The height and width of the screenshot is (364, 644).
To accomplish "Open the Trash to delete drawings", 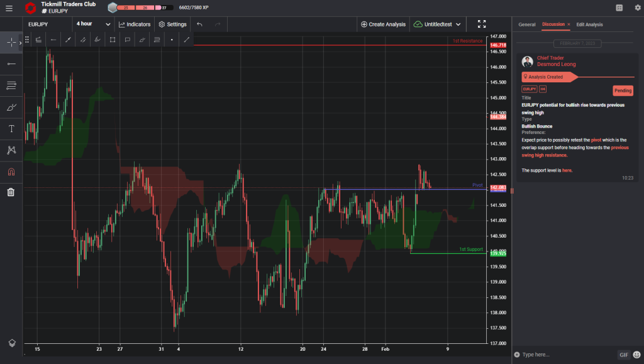I will [11, 192].
